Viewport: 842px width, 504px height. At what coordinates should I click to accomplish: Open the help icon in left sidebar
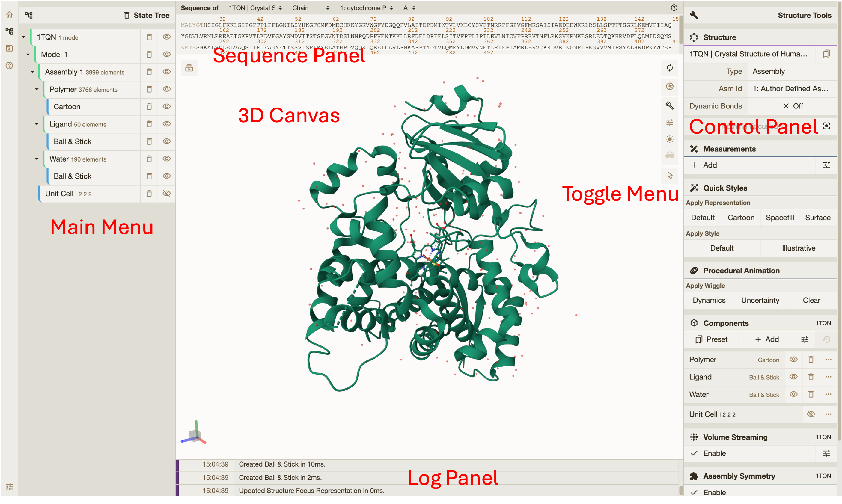pyautogui.click(x=9, y=66)
